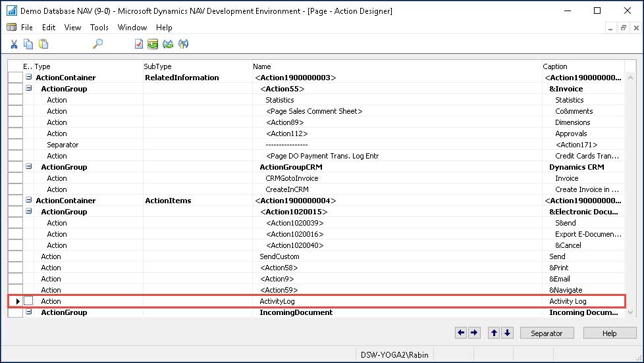The image size is (644, 363).
Task: Open the Tools menu
Action: tap(99, 28)
